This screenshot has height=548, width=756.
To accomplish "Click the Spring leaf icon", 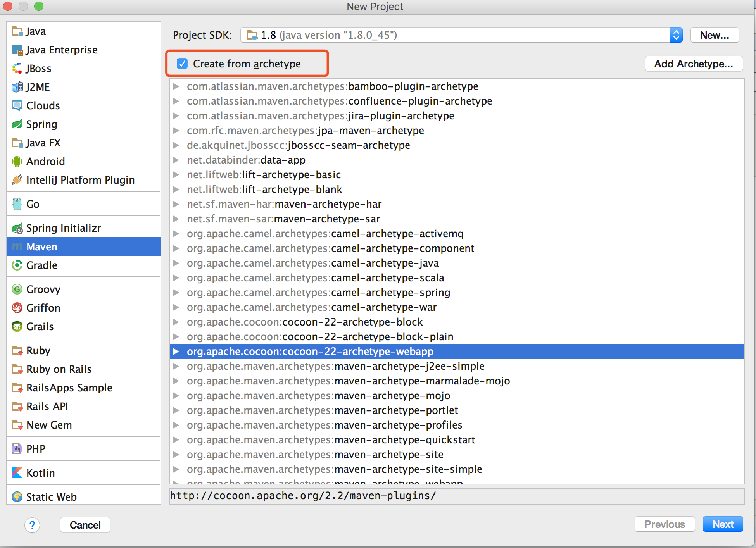I will tap(17, 124).
